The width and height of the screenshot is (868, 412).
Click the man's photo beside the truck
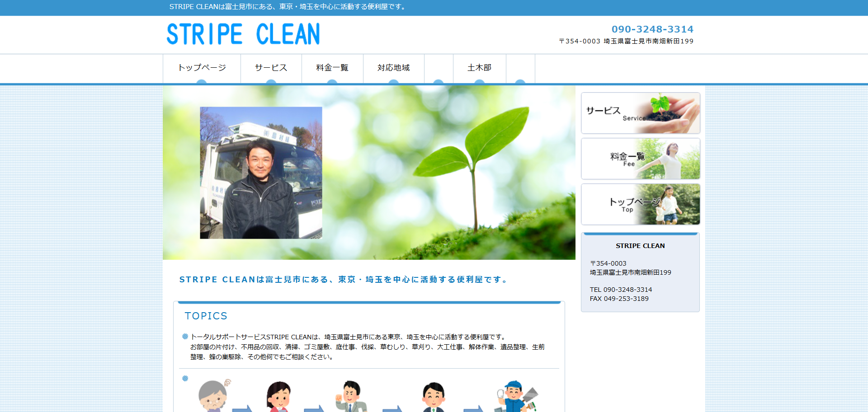[261, 173]
